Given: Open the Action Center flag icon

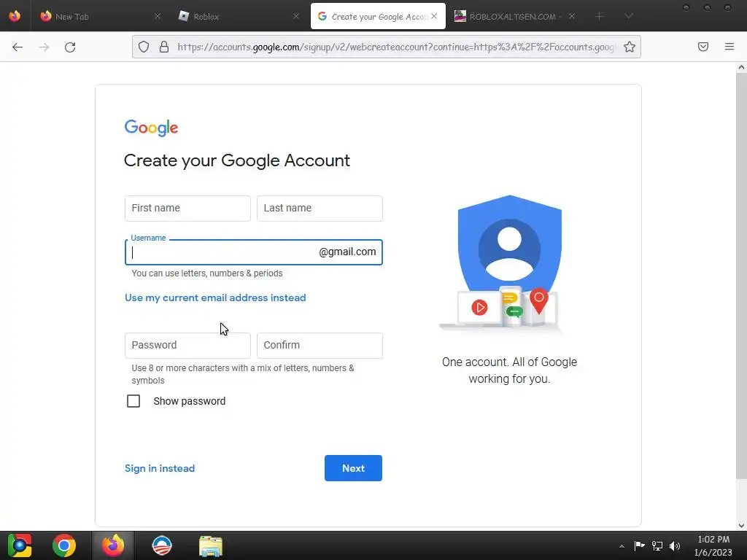Looking at the screenshot, I should [639, 545].
